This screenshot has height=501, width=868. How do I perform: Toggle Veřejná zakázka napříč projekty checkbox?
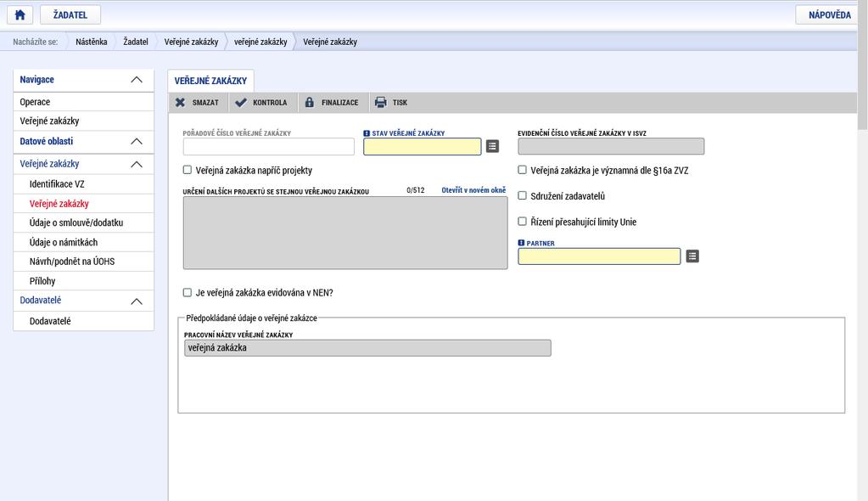pos(188,170)
